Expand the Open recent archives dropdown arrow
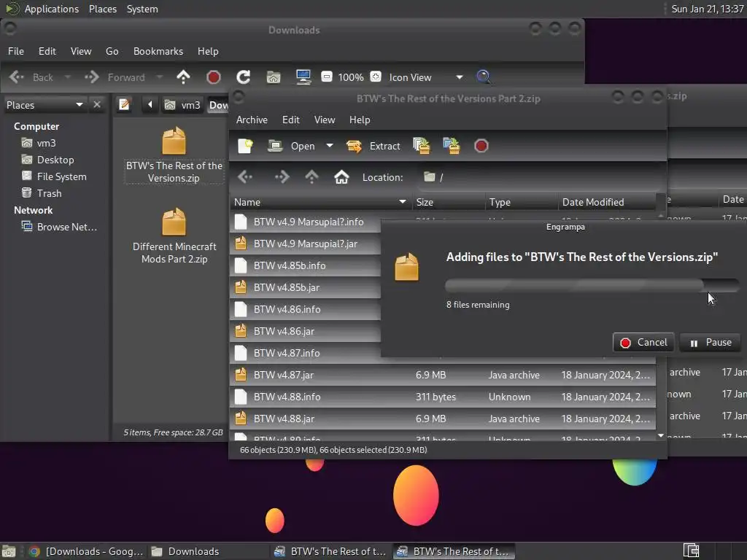 (x=330, y=146)
